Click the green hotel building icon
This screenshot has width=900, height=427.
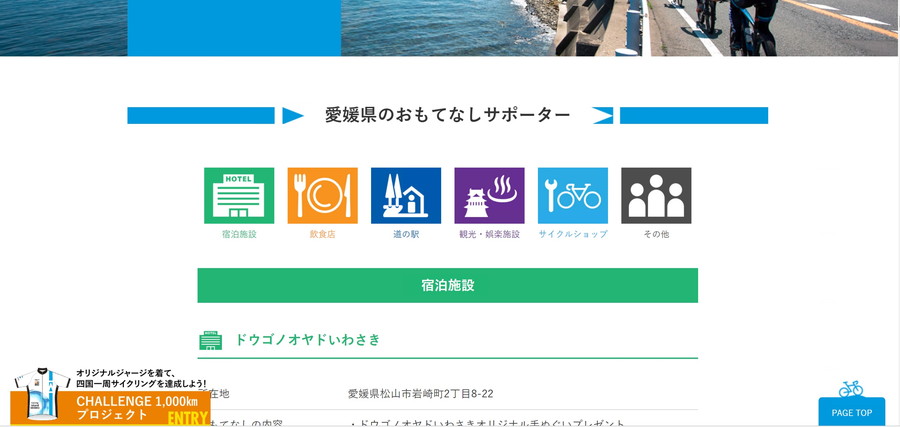[239, 195]
